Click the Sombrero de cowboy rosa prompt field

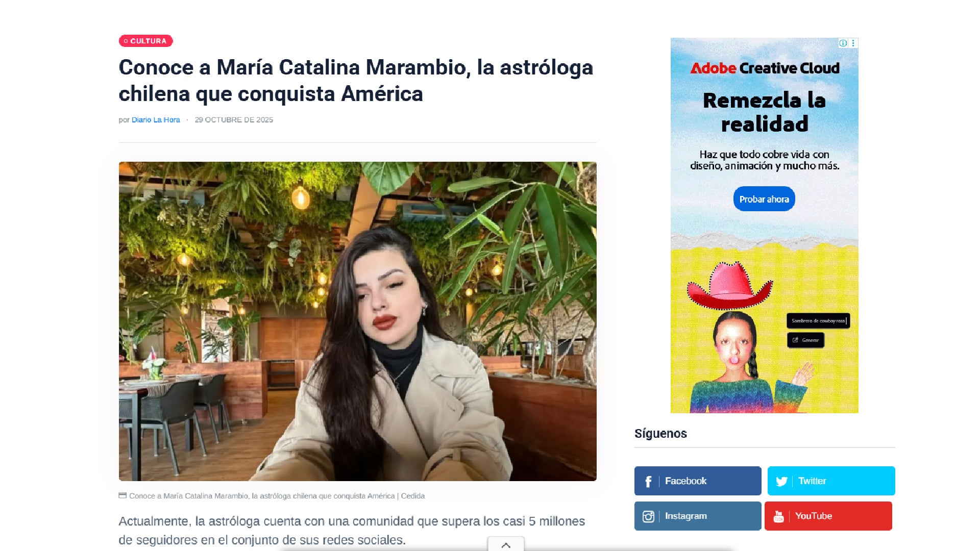coord(818,321)
